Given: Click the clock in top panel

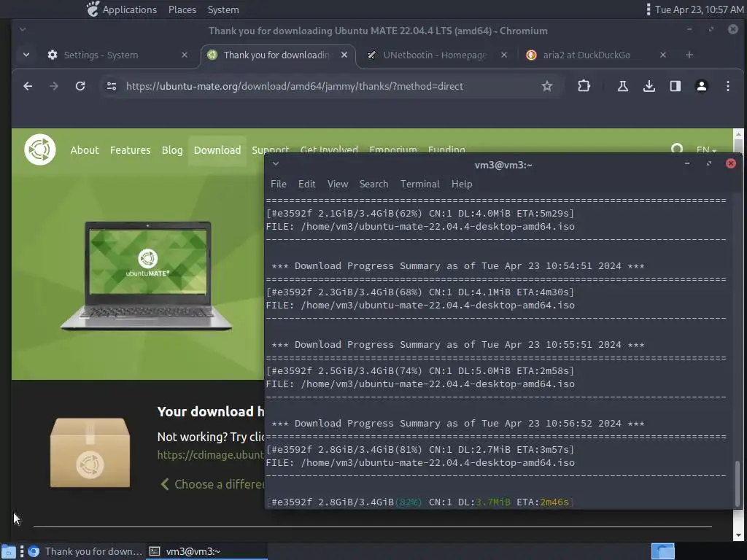Looking at the screenshot, I should point(699,9).
